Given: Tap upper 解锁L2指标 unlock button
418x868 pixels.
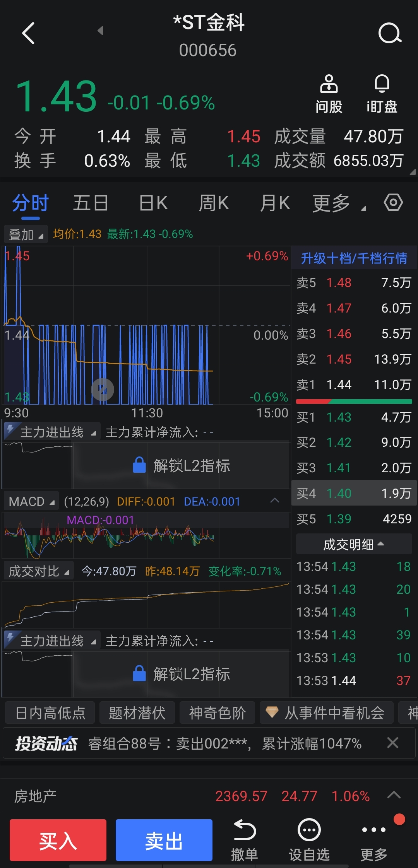Looking at the screenshot, I should pyautogui.click(x=182, y=465).
